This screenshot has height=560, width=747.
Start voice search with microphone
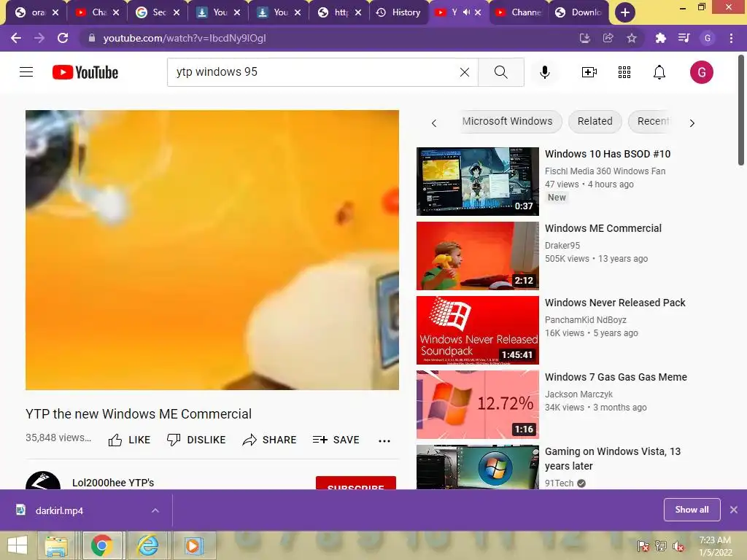point(544,72)
